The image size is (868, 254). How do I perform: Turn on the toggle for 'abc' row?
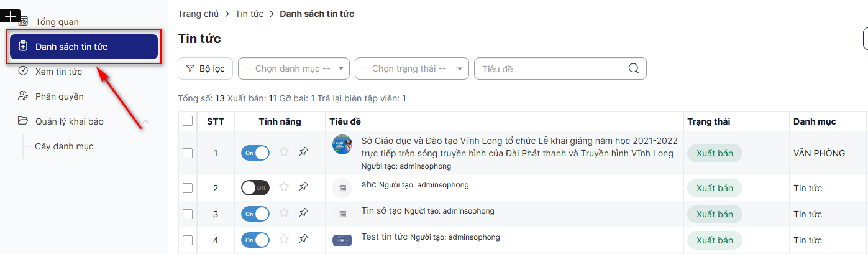255,187
